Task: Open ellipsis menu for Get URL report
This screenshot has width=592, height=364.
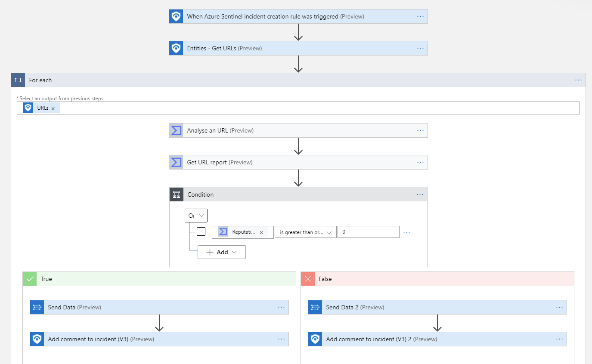Action: pyautogui.click(x=421, y=162)
